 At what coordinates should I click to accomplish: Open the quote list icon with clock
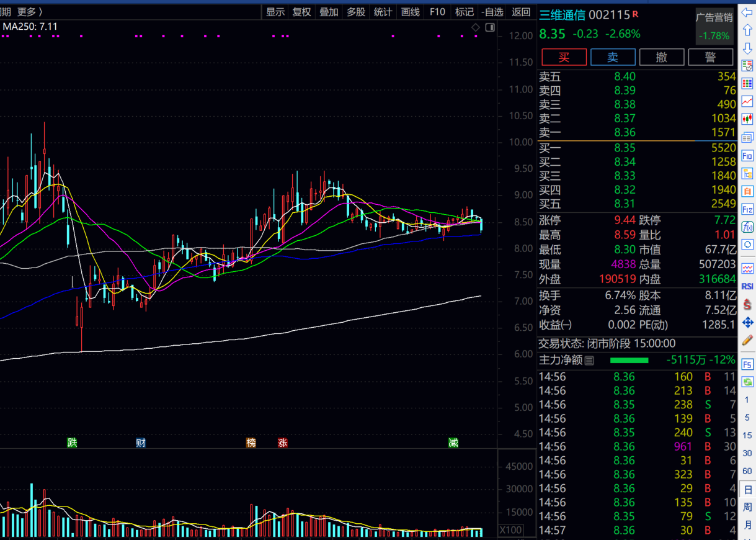point(747,65)
